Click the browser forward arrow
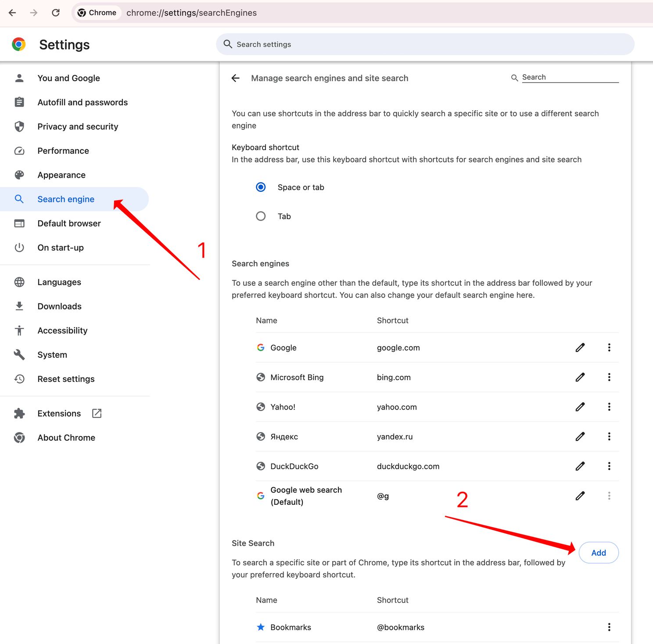The image size is (653, 644). [34, 13]
